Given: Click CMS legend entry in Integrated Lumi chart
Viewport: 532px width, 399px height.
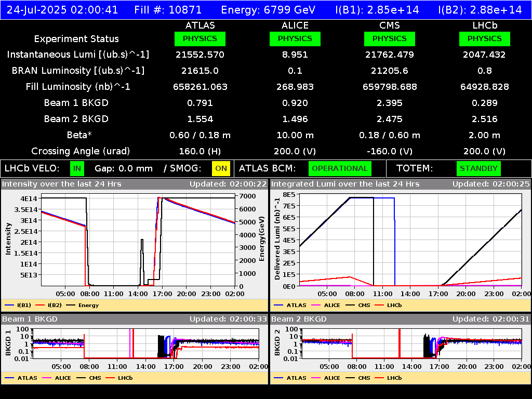Looking at the screenshot, I should pyautogui.click(x=358, y=305).
